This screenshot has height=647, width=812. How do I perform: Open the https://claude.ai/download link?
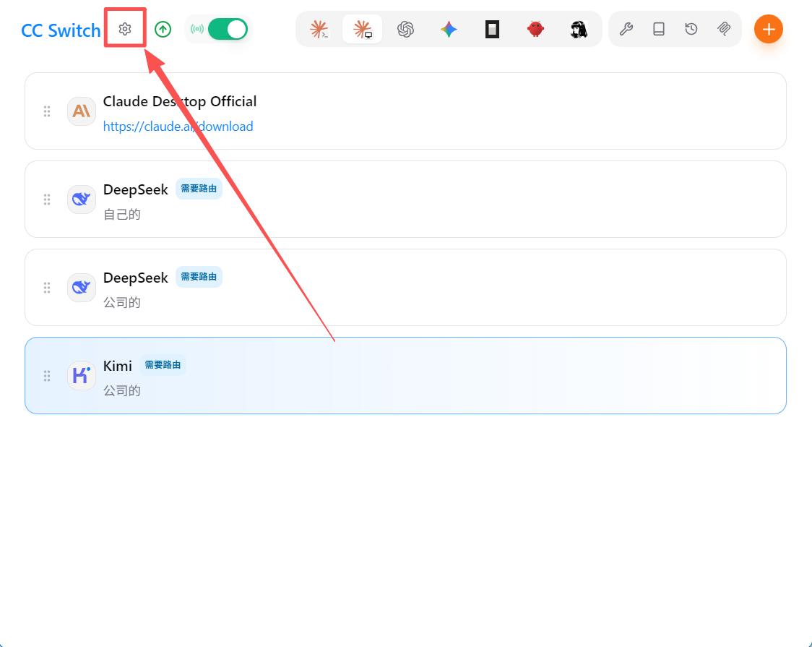(178, 127)
